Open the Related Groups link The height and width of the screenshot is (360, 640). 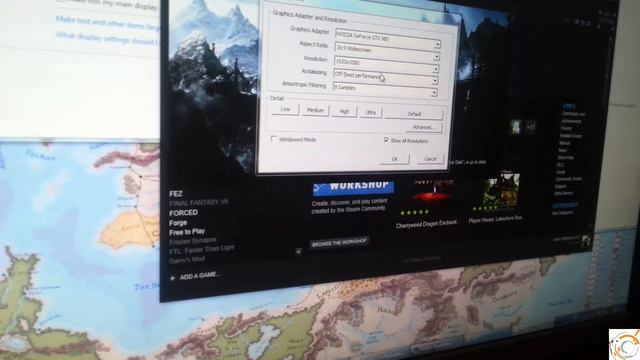571,136
